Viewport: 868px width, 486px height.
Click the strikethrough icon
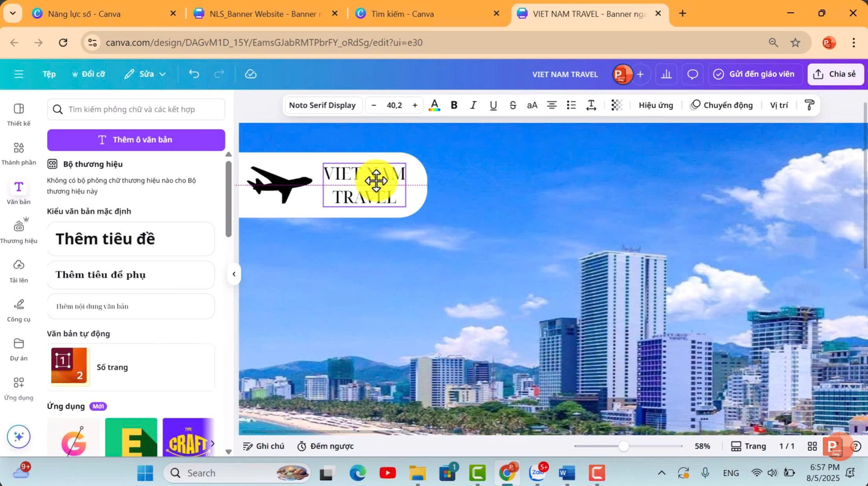(x=512, y=105)
